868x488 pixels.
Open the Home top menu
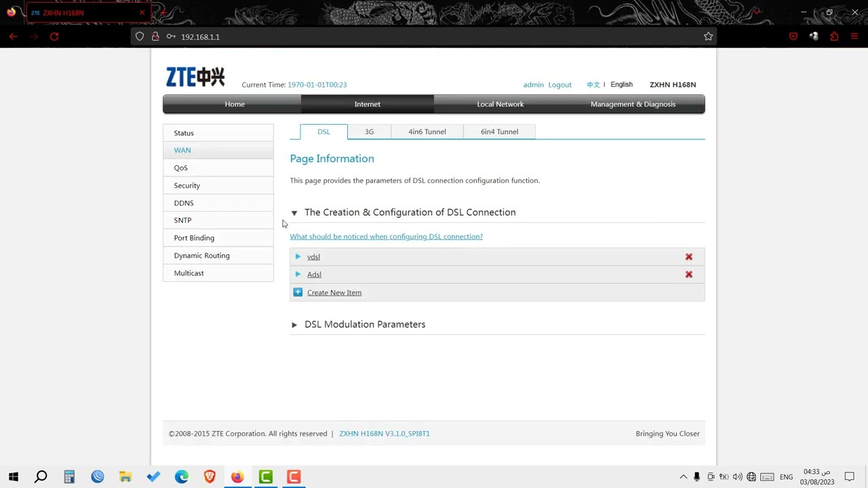click(x=235, y=104)
